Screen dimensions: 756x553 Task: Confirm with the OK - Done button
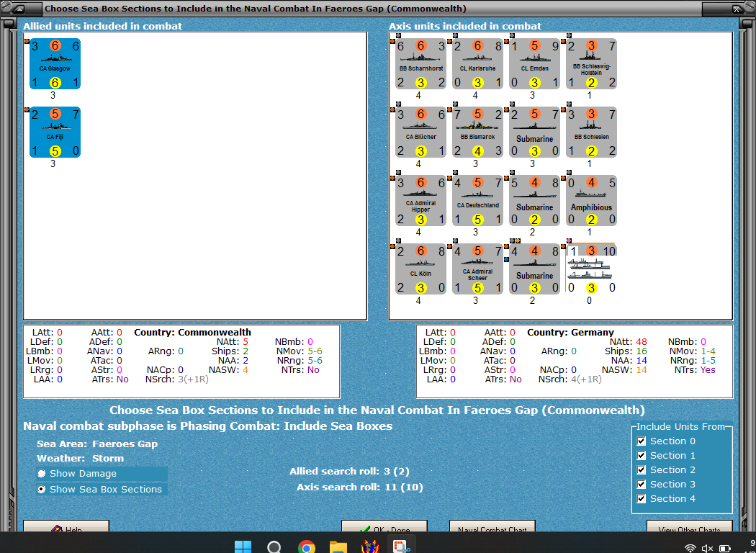pyautogui.click(x=384, y=526)
